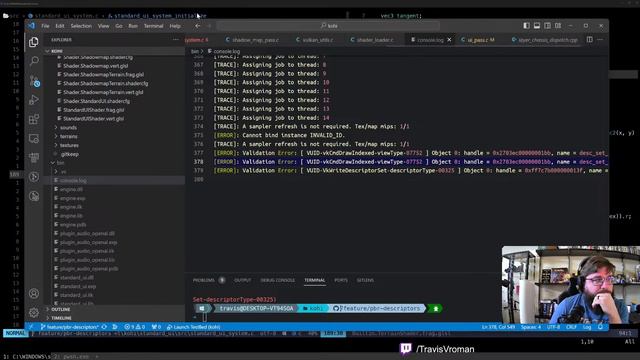
Task: Toggle the bottom panel layout icon
Action: tap(537, 26)
